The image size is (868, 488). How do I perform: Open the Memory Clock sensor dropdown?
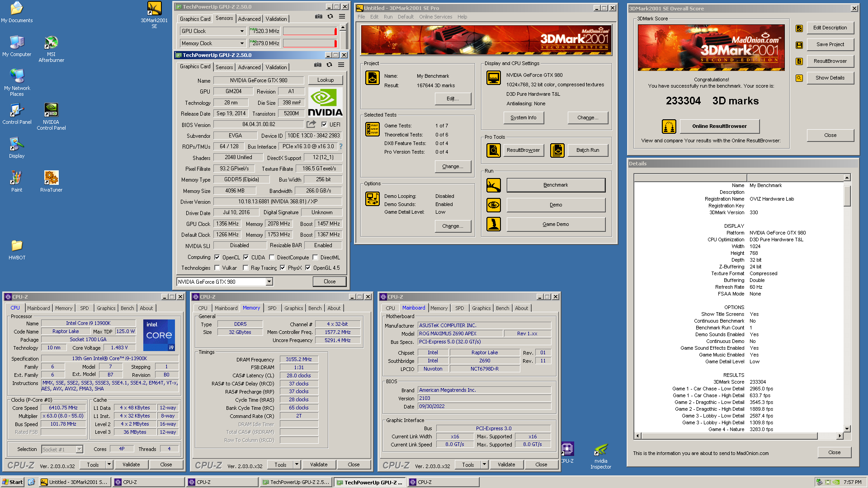(x=242, y=43)
